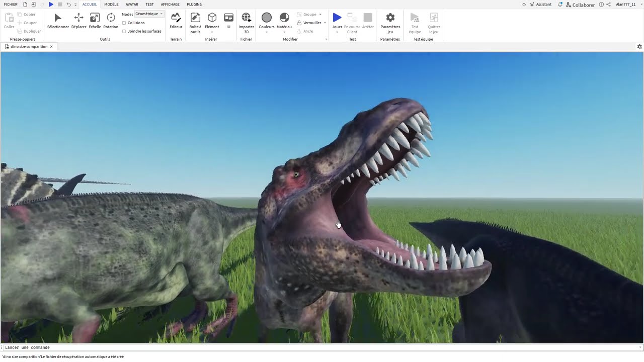Expand the Matériau dropdown arrow
The width and height of the screenshot is (644, 362).
(284, 32)
